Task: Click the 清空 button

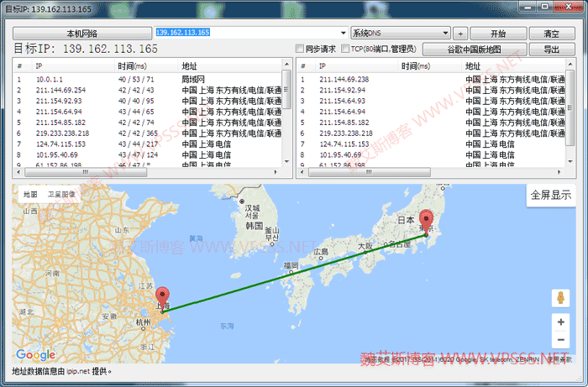Action: pyautogui.click(x=552, y=34)
